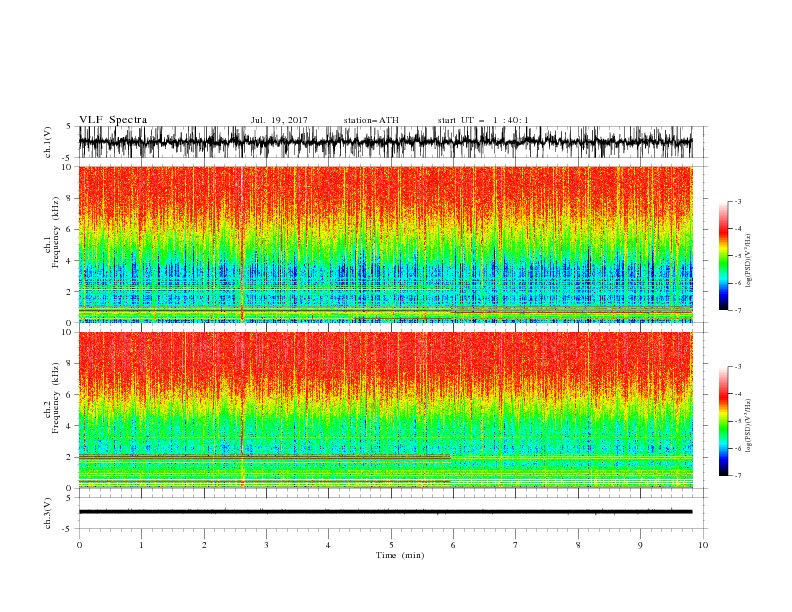Click time-axis tick label "7"
The height and width of the screenshot is (612, 792).
(x=516, y=545)
